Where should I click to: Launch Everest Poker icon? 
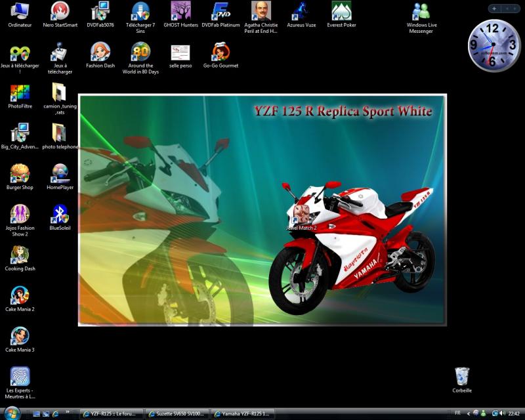click(x=341, y=14)
